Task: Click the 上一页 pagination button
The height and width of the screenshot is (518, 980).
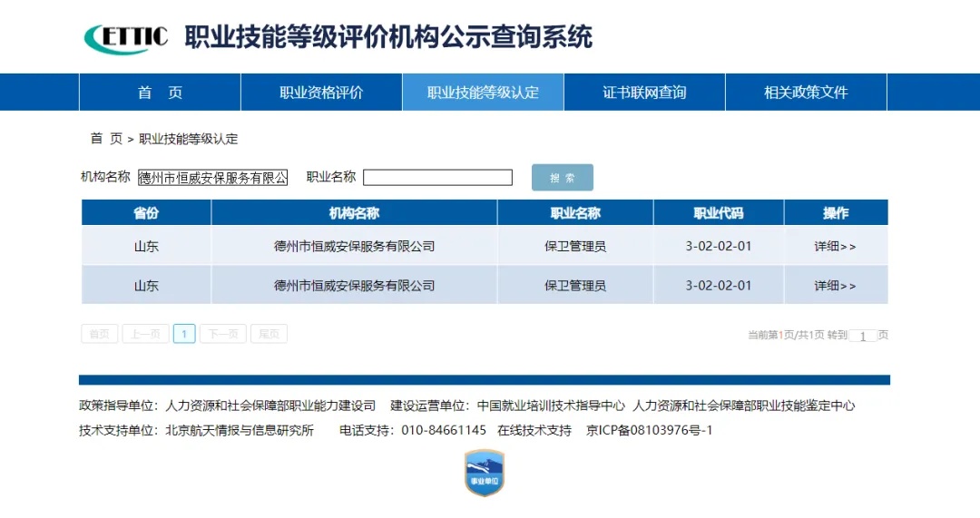Action: coord(145,334)
